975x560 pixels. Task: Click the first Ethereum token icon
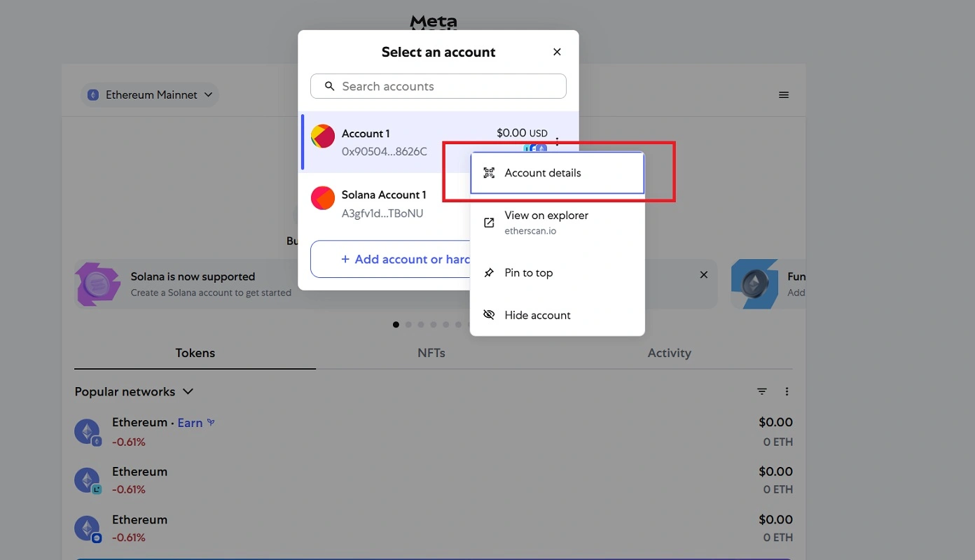click(88, 432)
